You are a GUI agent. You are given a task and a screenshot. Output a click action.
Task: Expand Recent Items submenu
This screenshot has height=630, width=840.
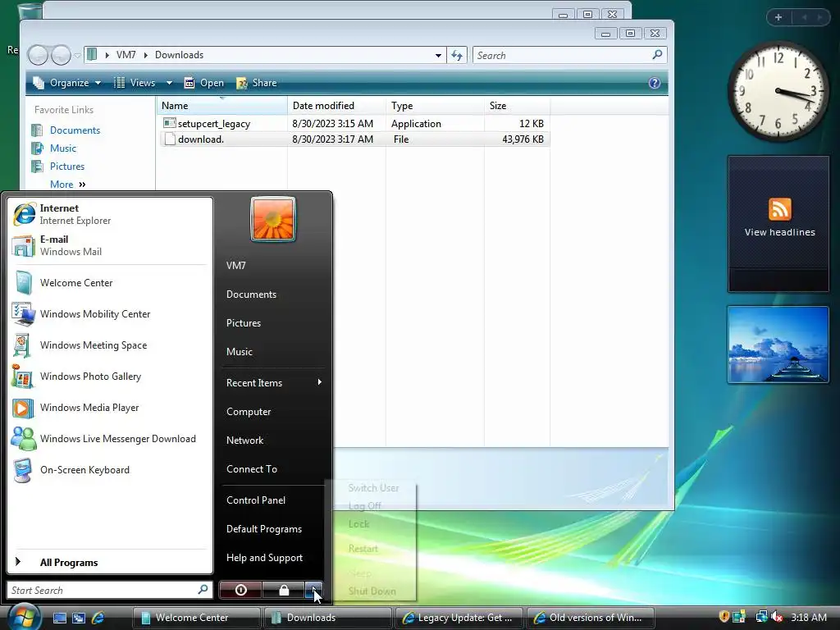point(273,383)
